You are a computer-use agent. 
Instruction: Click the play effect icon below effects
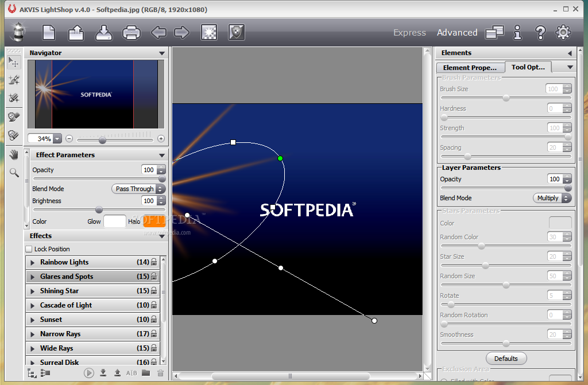click(x=89, y=373)
